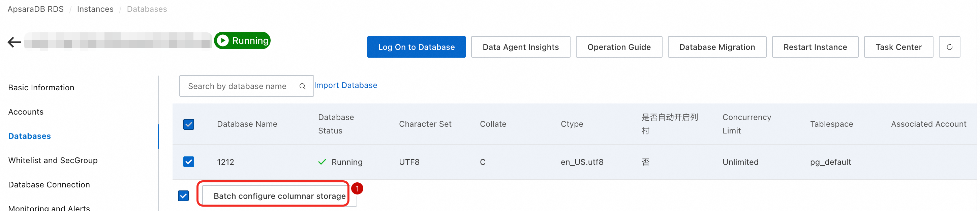Image resolution: width=980 pixels, height=211 pixels.
Task: Toggle the select-all header checkbox
Action: click(x=189, y=124)
